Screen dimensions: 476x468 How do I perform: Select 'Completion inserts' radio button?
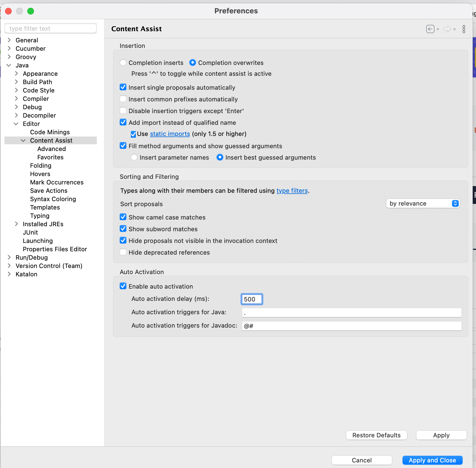pos(123,62)
